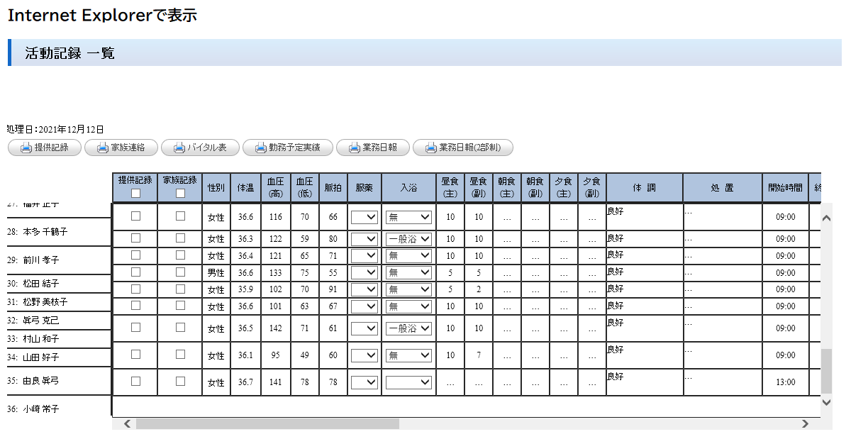Check the 家族記録 select-all header checkbox
Viewport: 868px width, 439px height.
tap(180, 193)
